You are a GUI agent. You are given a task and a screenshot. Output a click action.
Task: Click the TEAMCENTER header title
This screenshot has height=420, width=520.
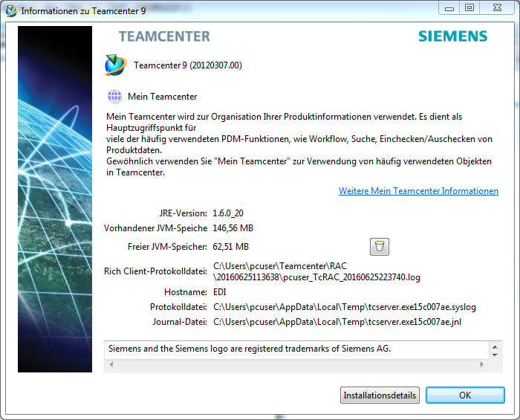tap(164, 36)
